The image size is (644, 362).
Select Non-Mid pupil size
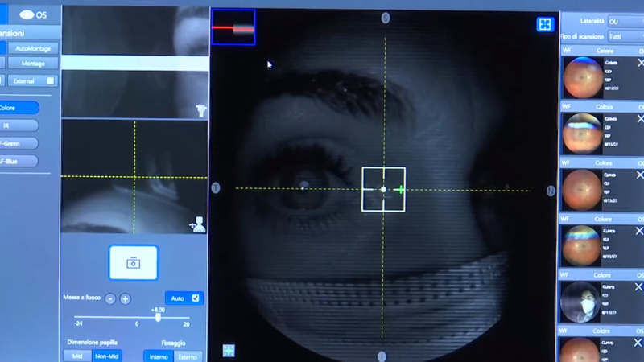[x=107, y=356]
